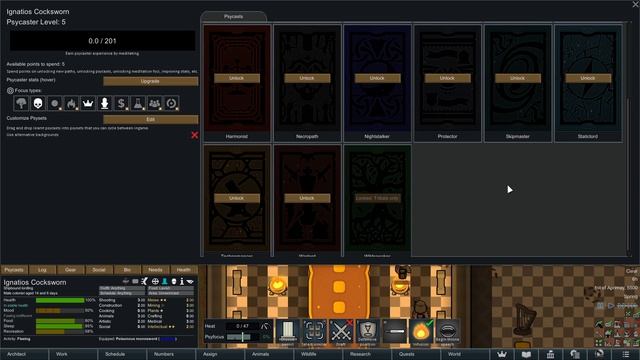Open the Work menu

73,354
